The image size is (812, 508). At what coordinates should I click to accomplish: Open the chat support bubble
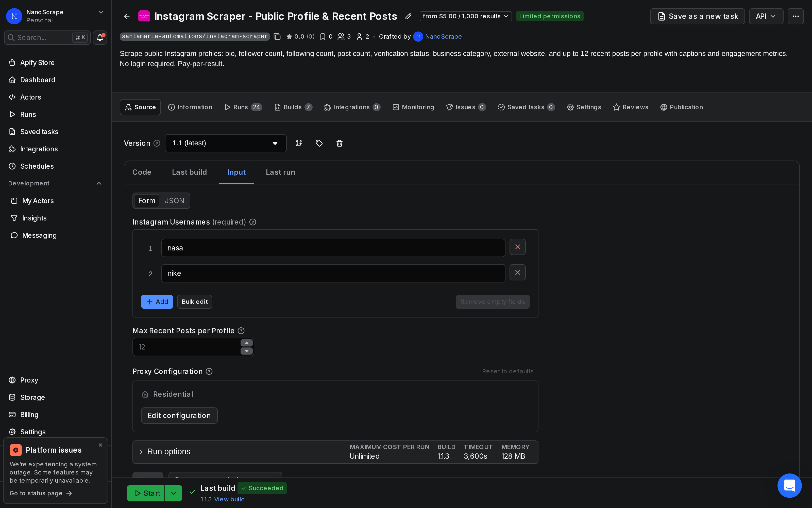789,485
